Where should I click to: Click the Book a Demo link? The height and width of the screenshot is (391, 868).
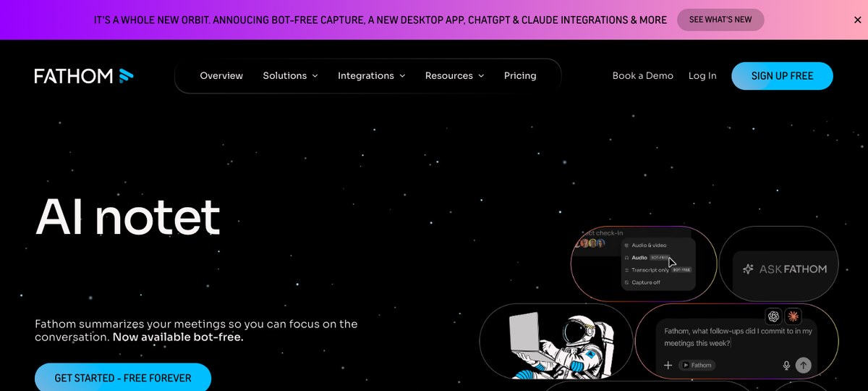(x=643, y=75)
